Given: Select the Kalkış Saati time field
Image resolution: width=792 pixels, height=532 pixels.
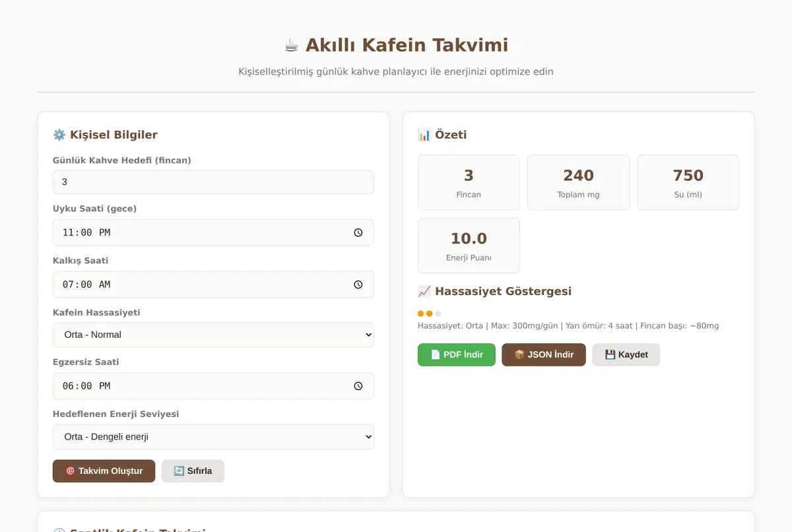Looking at the screenshot, I should point(213,284).
